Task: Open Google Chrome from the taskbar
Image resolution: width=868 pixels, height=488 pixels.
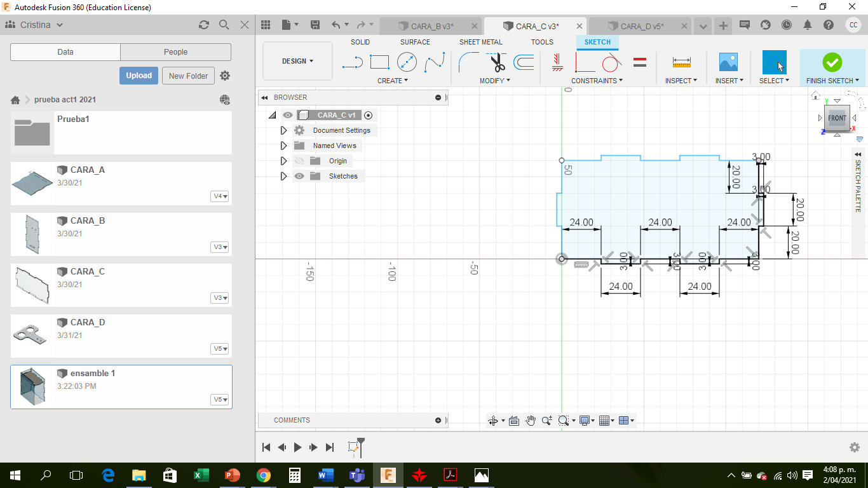Action: point(263,475)
